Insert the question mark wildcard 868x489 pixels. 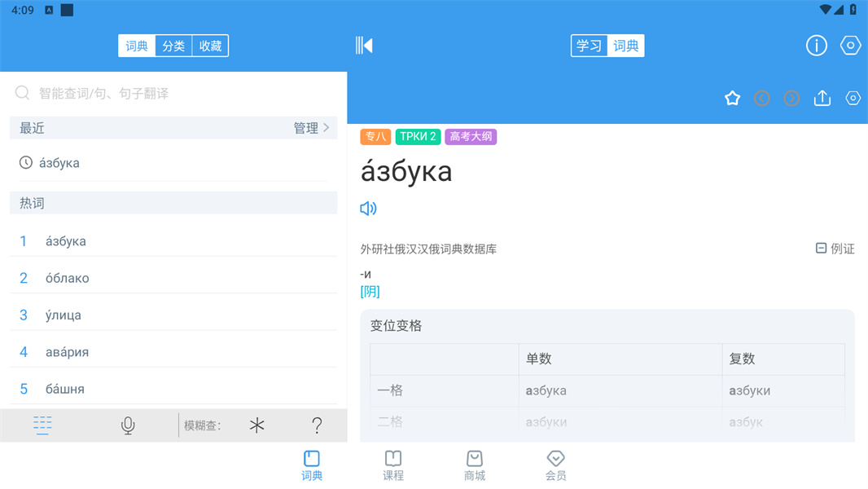pyautogui.click(x=317, y=425)
